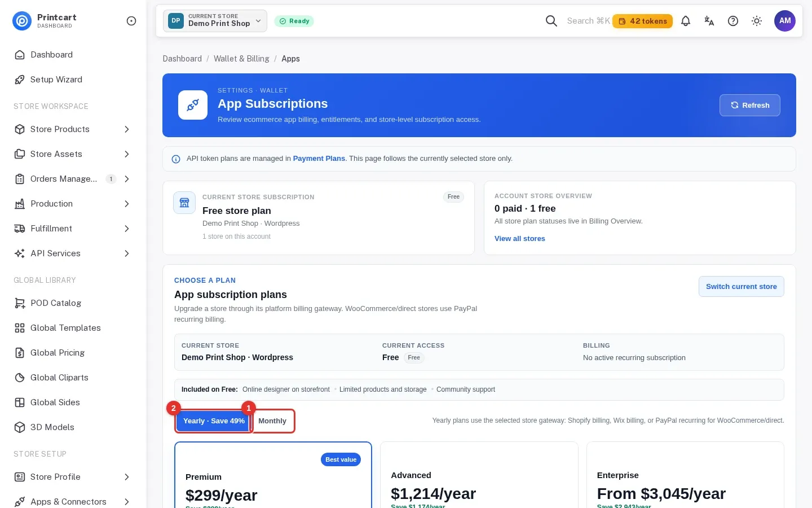812x508 pixels.
Task: Click the 42 tokens balance badge
Action: click(643, 21)
